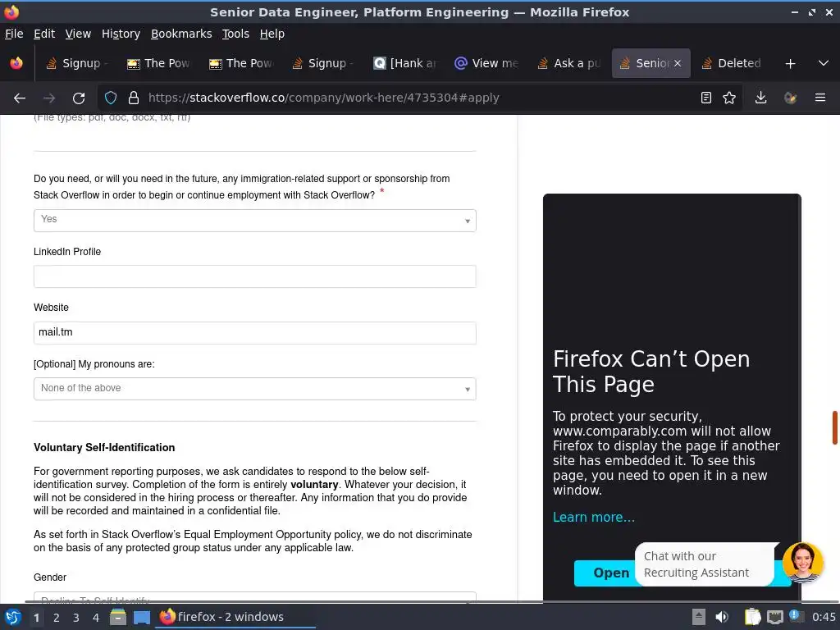Screen dimensions: 840x630
Task: Click the forward navigation arrow
Action: tap(49, 98)
